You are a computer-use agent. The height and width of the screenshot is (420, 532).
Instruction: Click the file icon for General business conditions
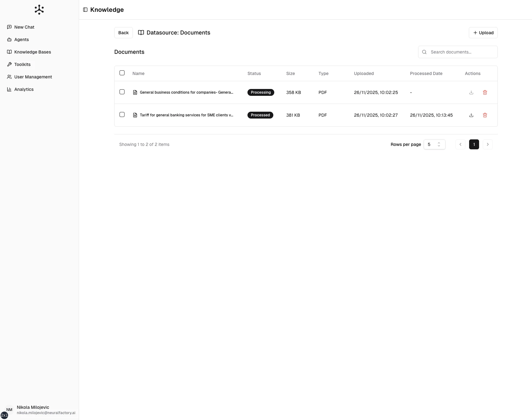(135, 92)
